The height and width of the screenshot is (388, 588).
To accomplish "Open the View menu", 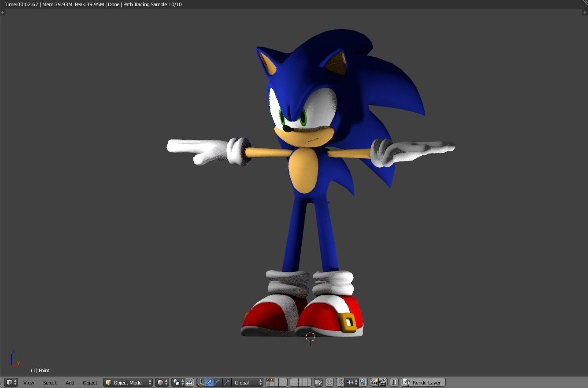I will click(x=29, y=382).
